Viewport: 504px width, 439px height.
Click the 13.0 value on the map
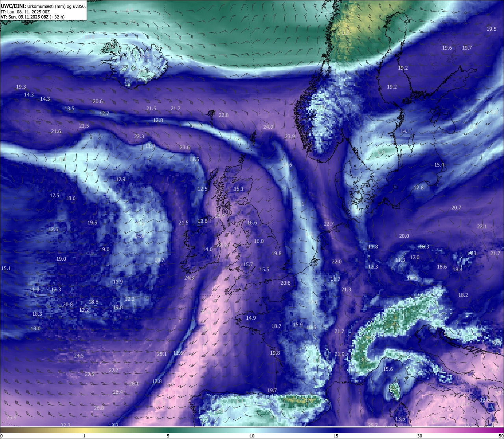[35, 329]
